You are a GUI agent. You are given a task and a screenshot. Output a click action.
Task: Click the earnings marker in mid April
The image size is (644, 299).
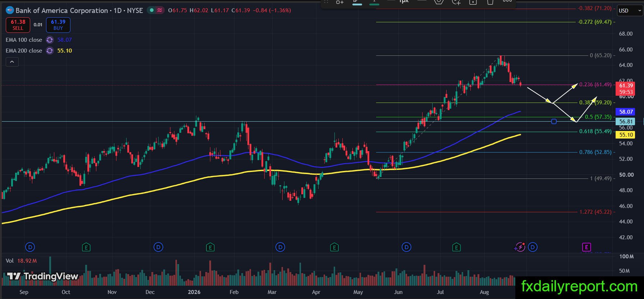click(334, 247)
